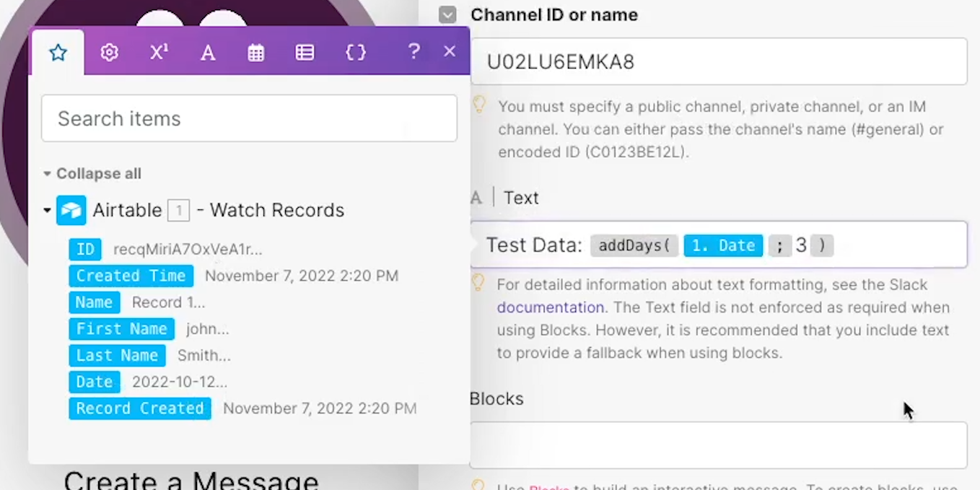Select text and binary functions tab
The width and height of the screenshot is (980, 490).
(208, 53)
